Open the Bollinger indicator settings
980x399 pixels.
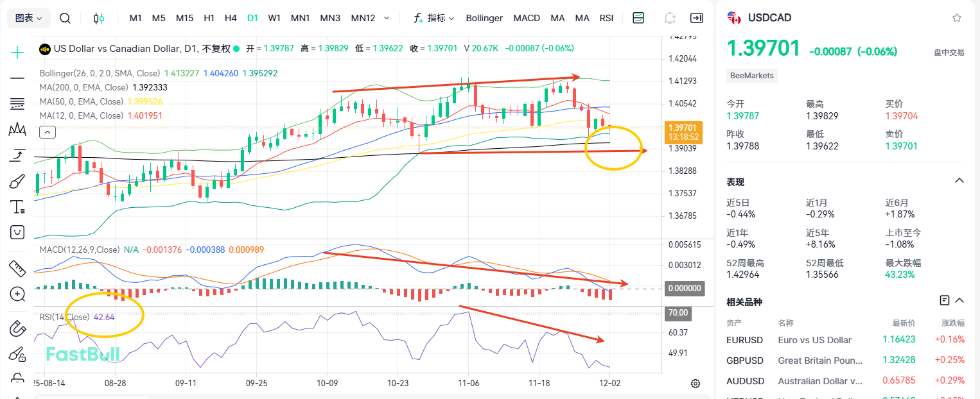484,18
